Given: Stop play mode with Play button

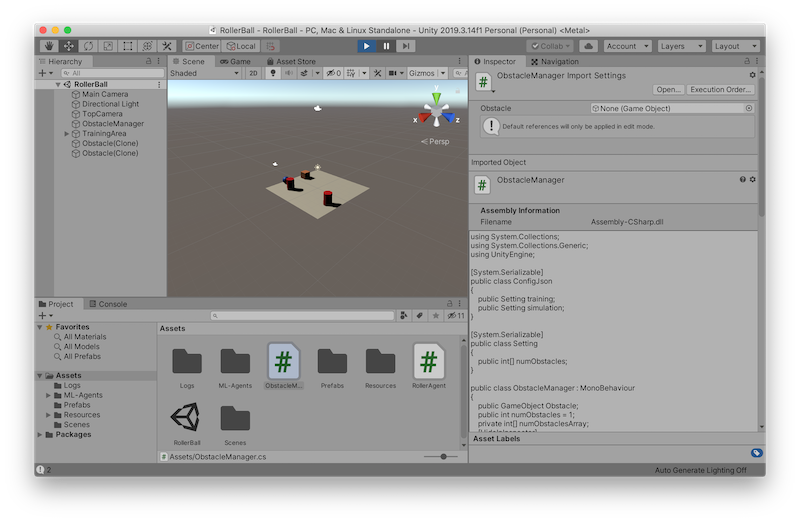Looking at the screenshot, I should (x=366, y=46).
